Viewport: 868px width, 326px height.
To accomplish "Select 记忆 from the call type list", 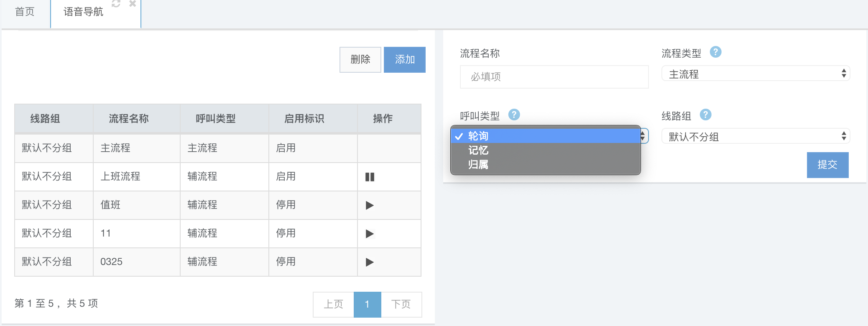I will (x=478, y=150).
